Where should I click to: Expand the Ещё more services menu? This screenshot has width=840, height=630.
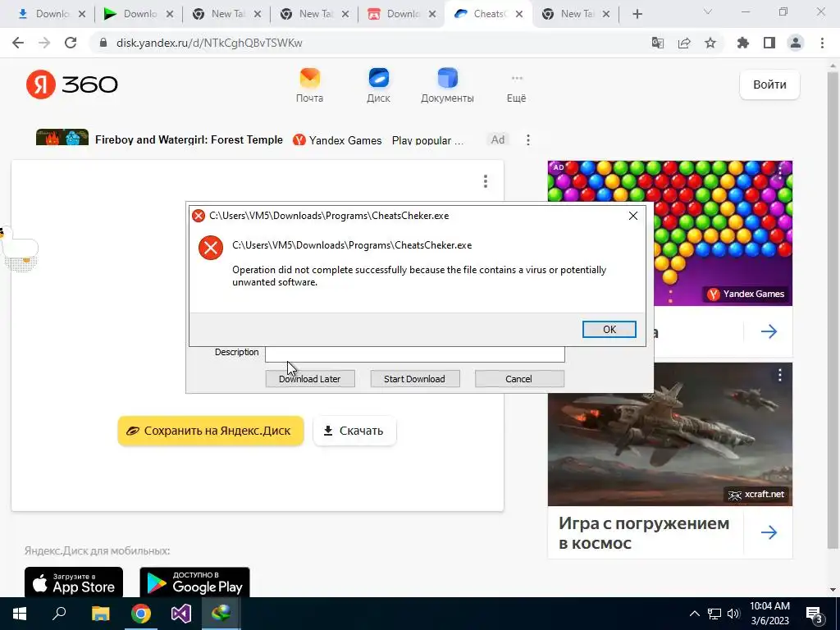pos(517,89)
